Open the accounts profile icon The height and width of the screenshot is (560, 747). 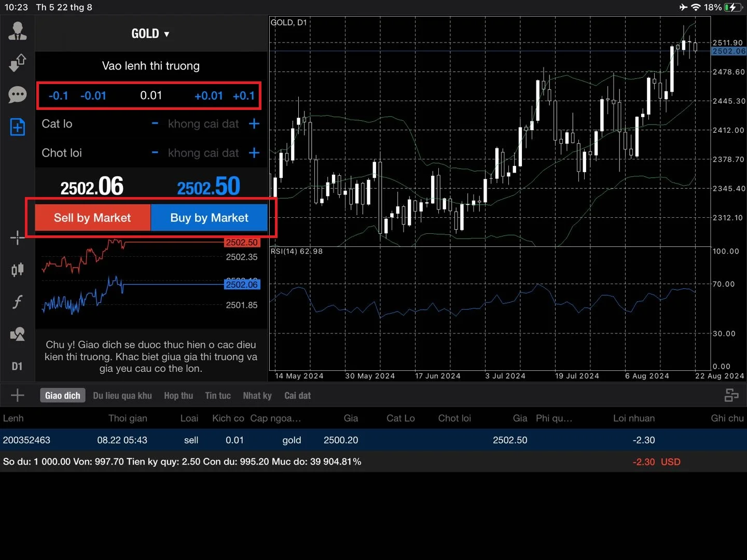pos(18,31)
